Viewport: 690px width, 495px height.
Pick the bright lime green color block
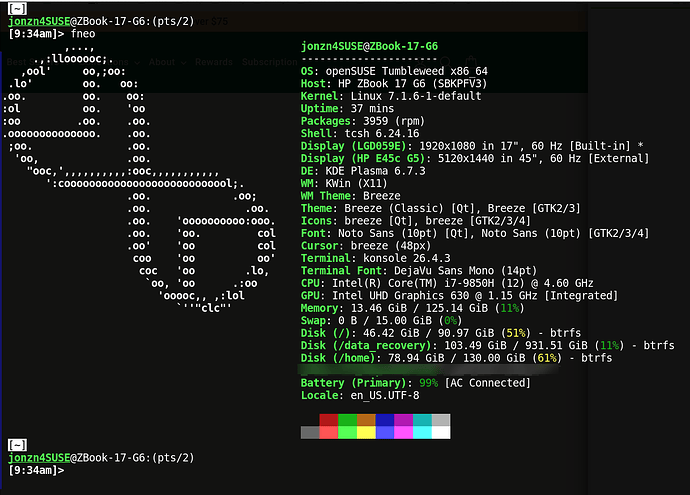click(347, 433)
